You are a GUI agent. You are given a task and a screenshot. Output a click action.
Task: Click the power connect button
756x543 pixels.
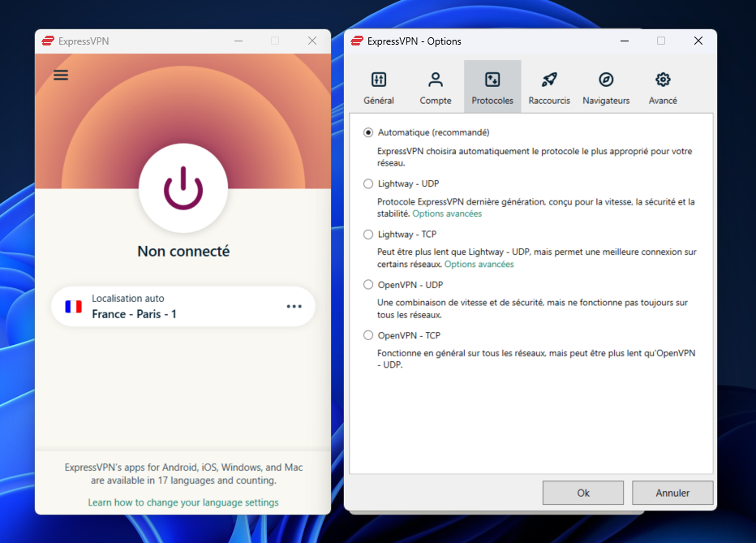point(183,188)
